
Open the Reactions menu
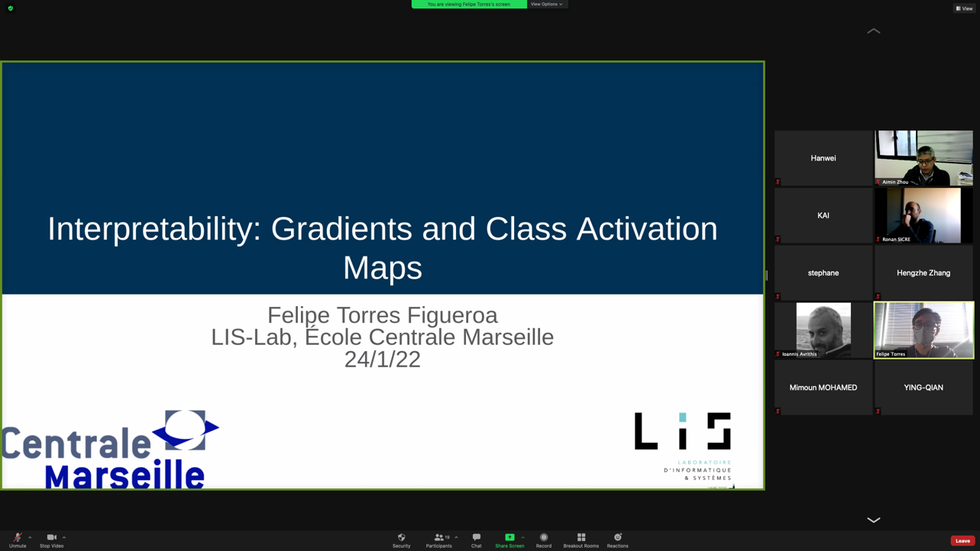click(x=617, y=540)
